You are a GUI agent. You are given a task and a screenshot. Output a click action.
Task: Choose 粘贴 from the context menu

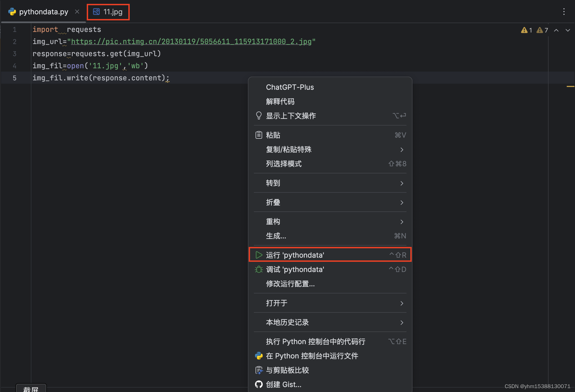pos(330,135)
